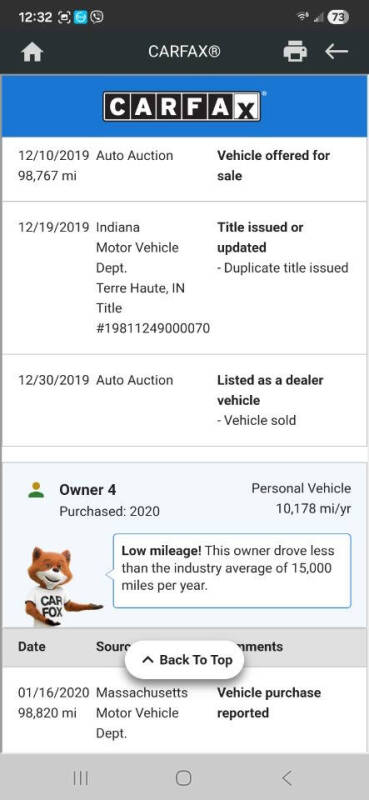Print the CARFAX report
This screenshot has width=369, height=800.
tap(296, 52)
